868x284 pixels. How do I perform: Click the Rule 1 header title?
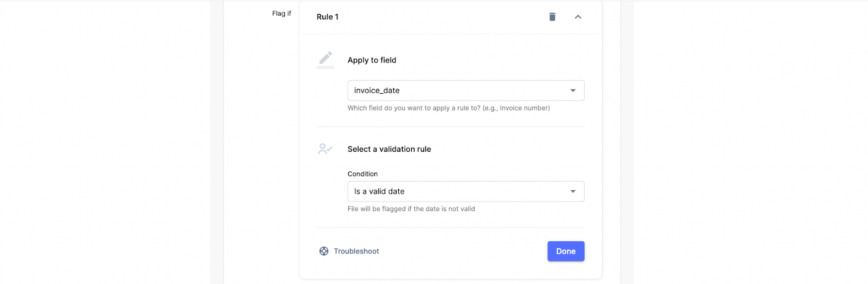tap(328, 17)
